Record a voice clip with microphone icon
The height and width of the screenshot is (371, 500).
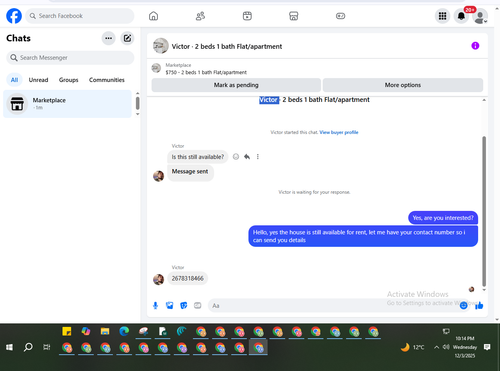coord(155,305)
